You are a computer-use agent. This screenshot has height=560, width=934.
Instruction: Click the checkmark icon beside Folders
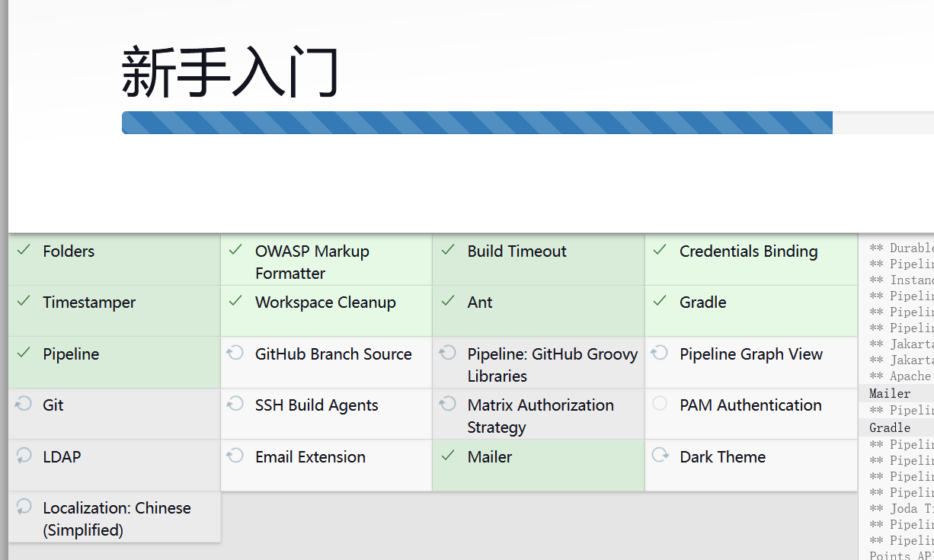point(24,250)
